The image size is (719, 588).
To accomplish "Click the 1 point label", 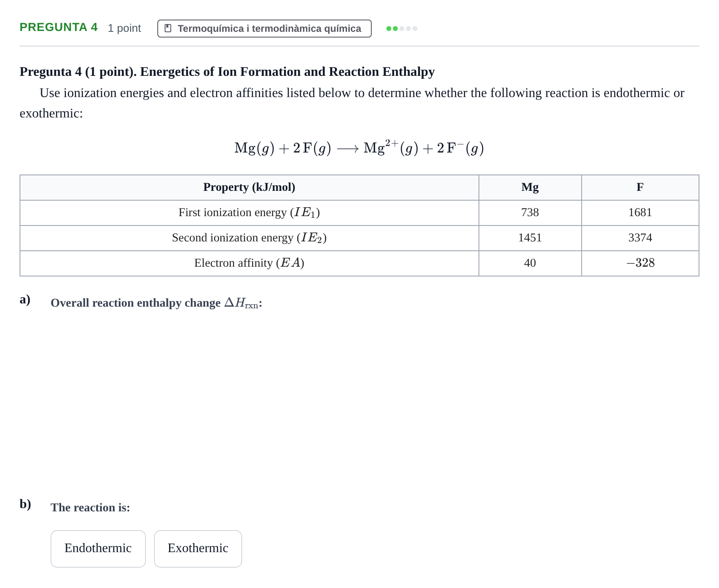I will [124, 28].
